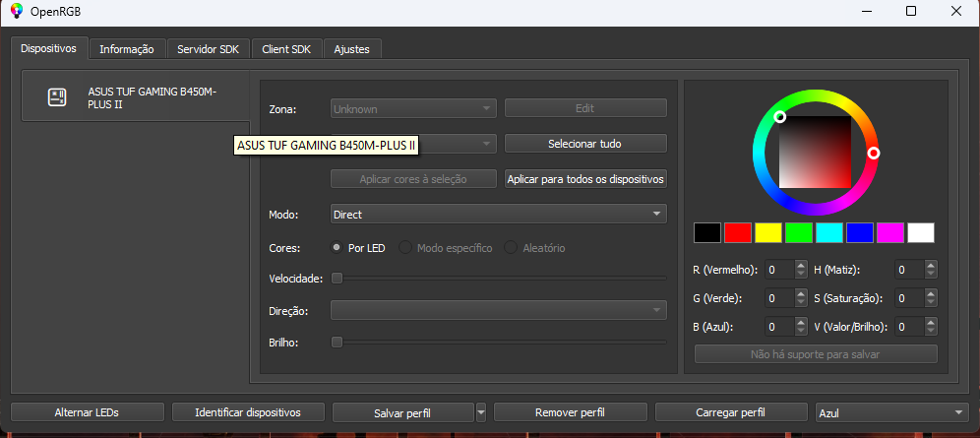The height and width of the screenshot is (438, 980).
Task: Open the arrow menu beside Salvar perfil
Action: [x=480, y=412]
